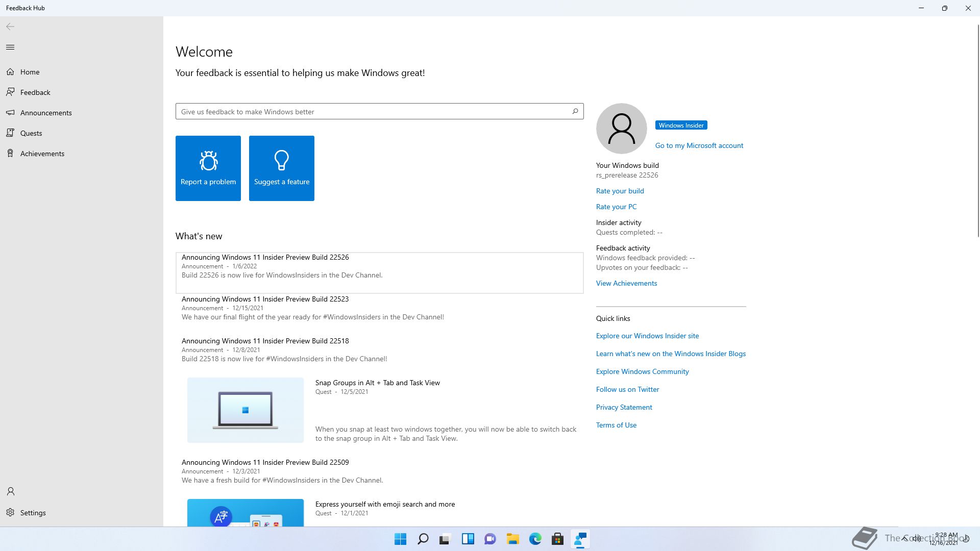Open the Widgets taskbar icon

[468, 539]
